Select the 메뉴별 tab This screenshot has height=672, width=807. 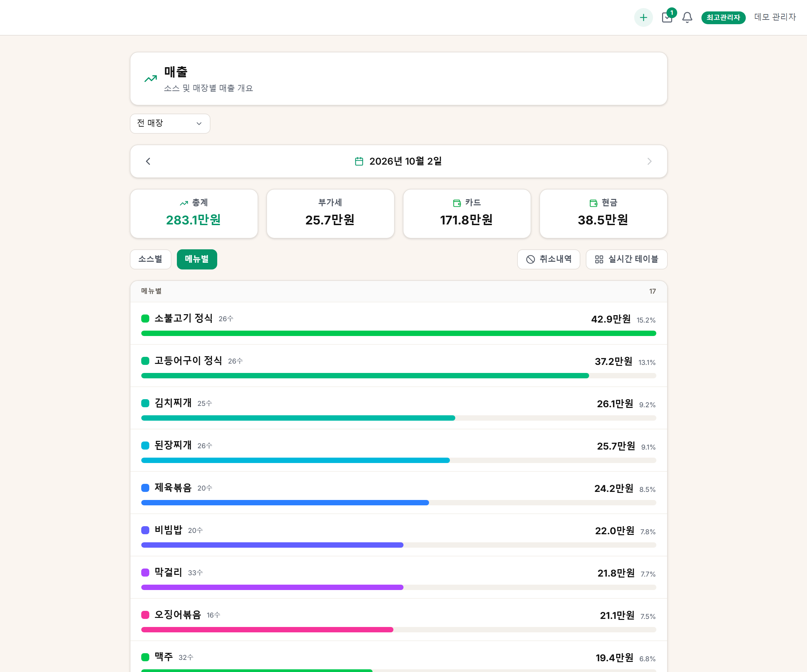click(197, 259)
